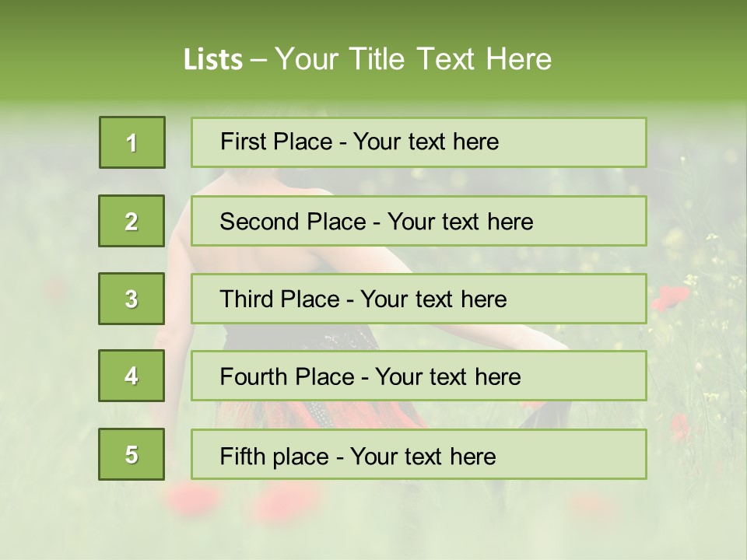
Task: Click the First Place text bar
Action: pyautogui.click(x=419, y=142)
